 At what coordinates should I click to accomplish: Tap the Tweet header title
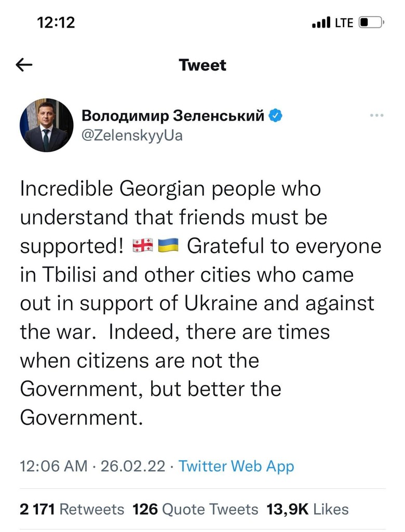pyautogui.click(x=203, y=65)
